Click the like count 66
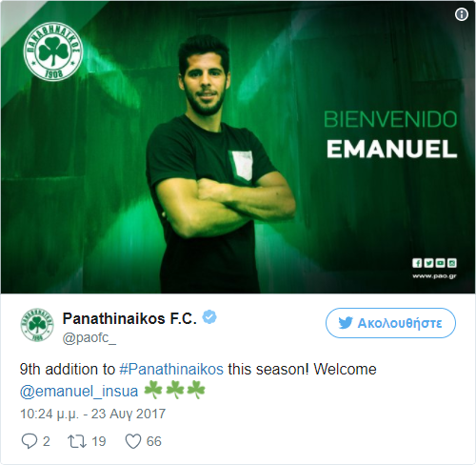 tap(154, 441)
